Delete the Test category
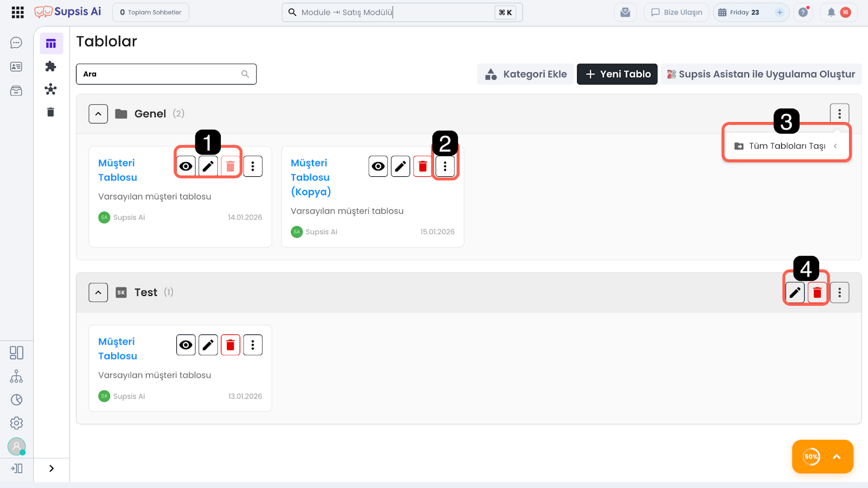 [817, 293]
